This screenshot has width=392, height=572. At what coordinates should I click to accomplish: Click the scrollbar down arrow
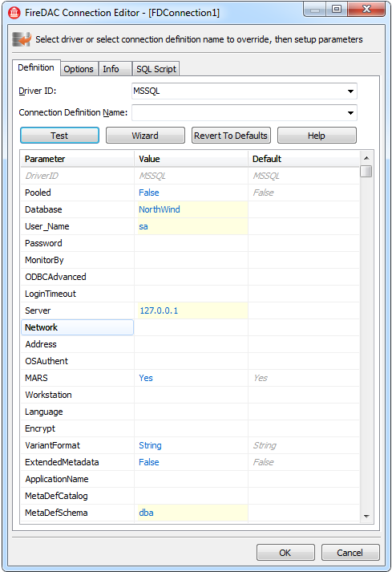(x=366, y=516)
